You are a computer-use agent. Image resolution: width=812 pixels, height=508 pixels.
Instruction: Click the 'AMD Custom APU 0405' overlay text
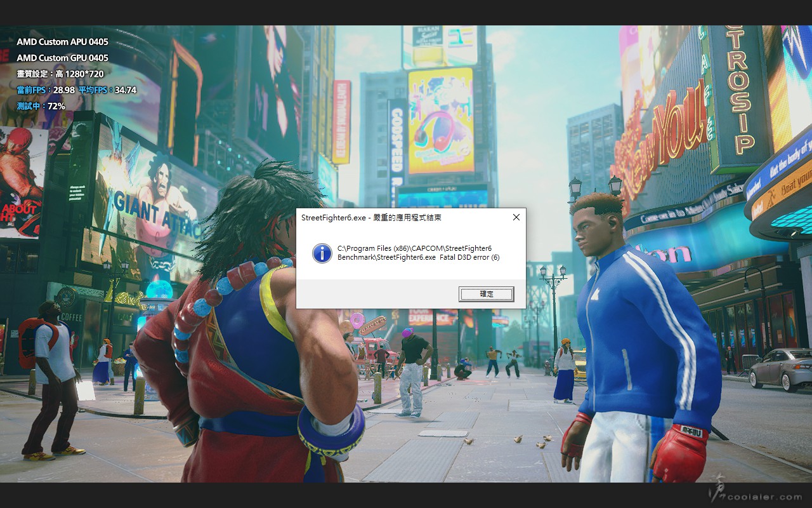click(x=62, y=42)
